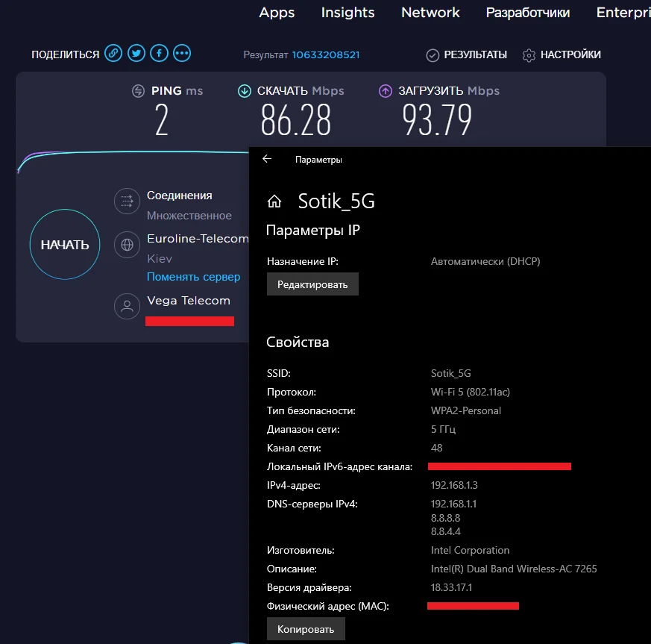Click the Редактировать button under IP settings
This screenshot has width=651, height=644.
(x=312, y=284)
